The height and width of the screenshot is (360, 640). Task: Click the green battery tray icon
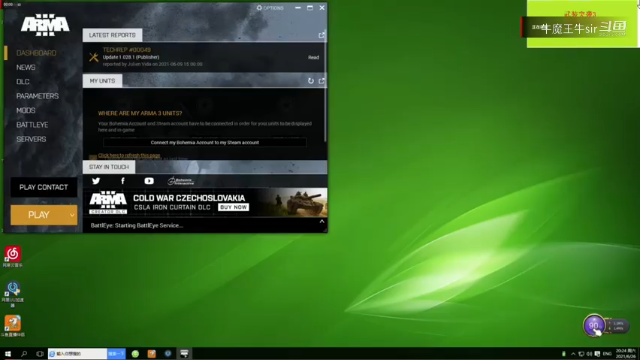564,354
